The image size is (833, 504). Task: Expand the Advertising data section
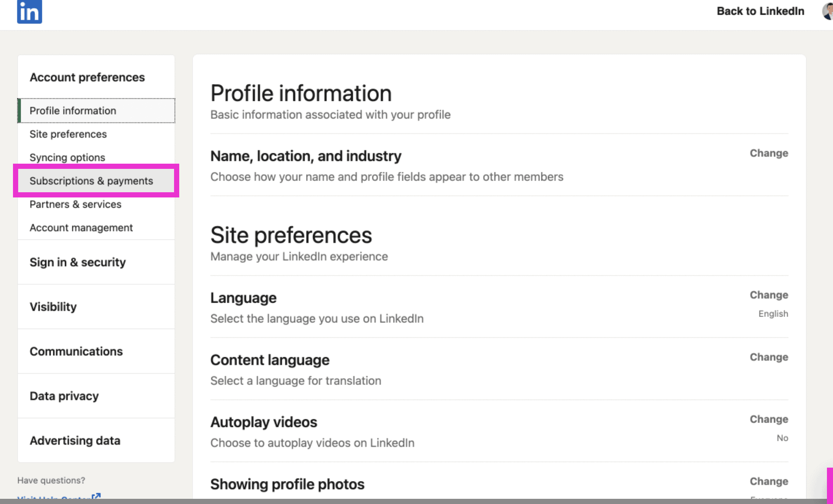(75, 441)
